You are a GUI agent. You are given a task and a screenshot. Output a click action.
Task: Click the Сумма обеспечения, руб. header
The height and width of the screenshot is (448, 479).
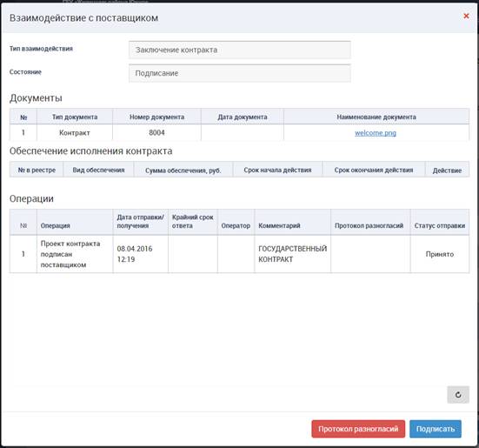click(x=183, y=171)
